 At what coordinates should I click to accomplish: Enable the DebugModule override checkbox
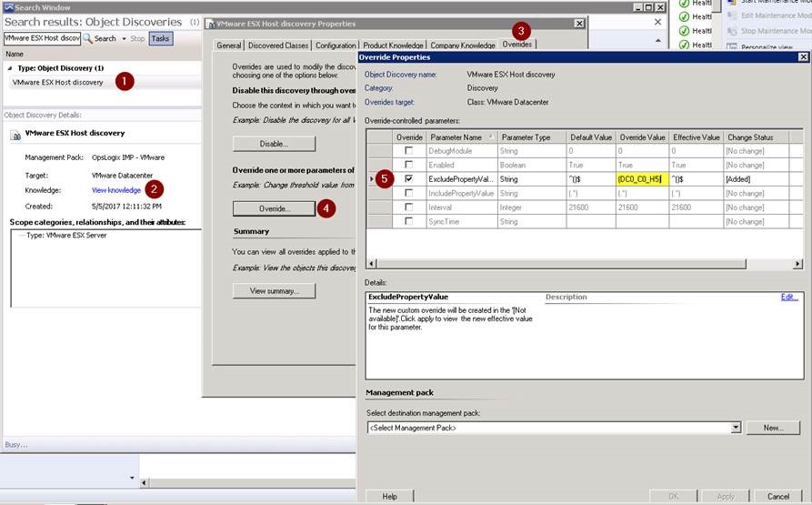point(407,150)
